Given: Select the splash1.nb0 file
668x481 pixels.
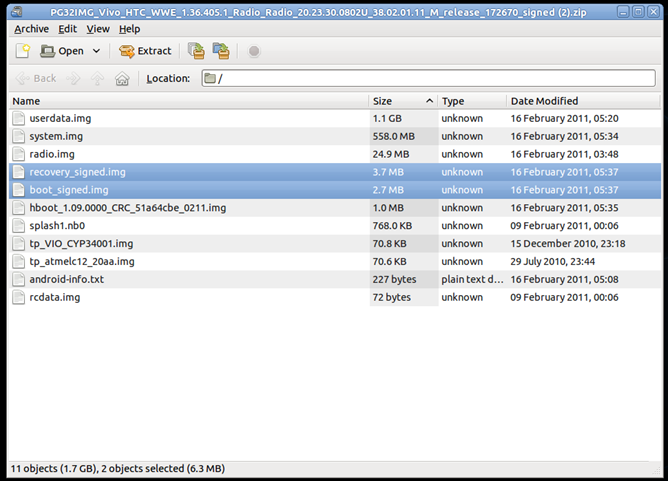Looking at the screenshot, I should pos(335,226).
